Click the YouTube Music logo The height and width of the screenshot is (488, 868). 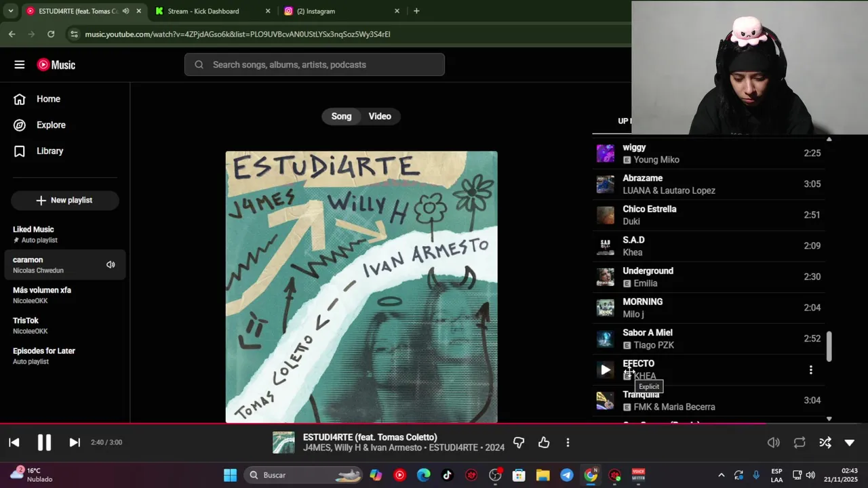click(56, 65)
